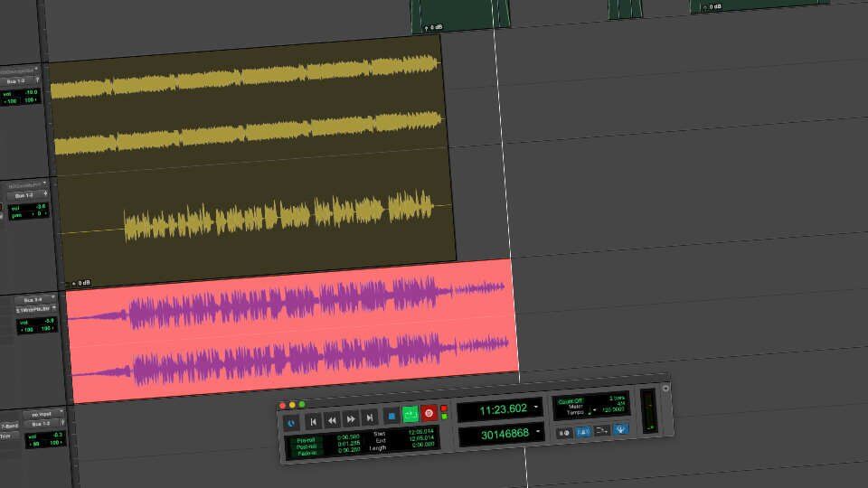Click the tempo note resolution icon
868x488 pixels.
590,410
